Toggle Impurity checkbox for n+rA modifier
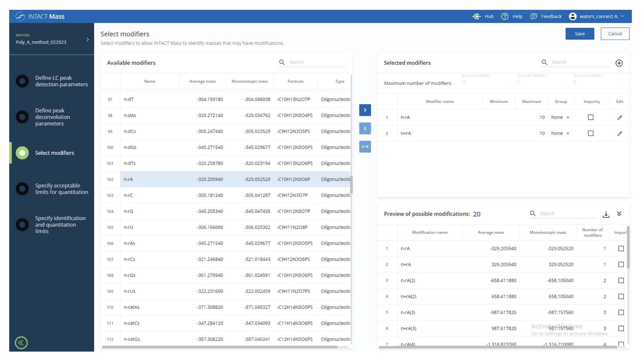 591,133
